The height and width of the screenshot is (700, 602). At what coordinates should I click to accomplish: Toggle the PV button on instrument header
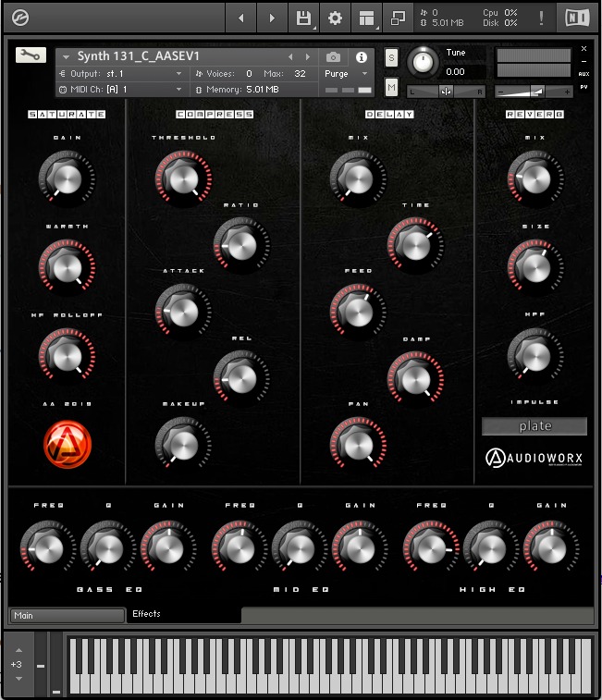584,87
